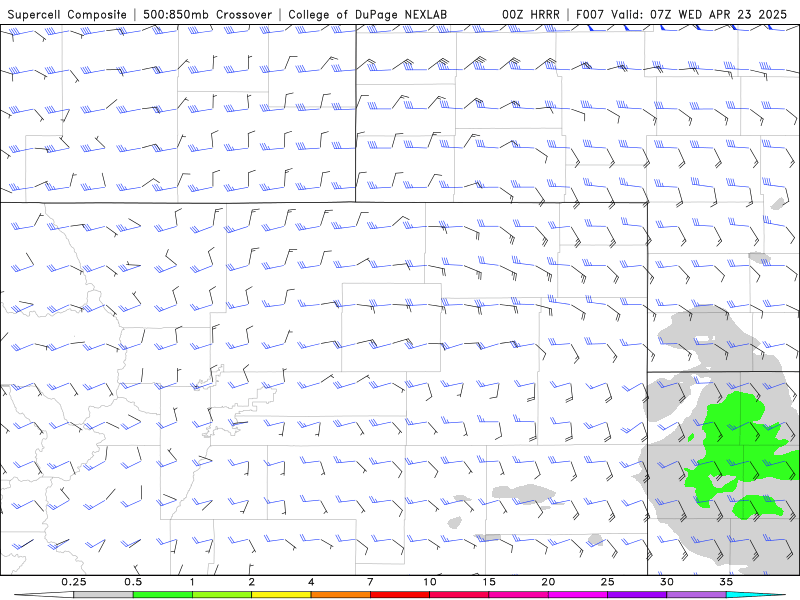Viewport: 800px width, 600px height.
Task: Click the "2" legend value
Action: coord(252,582)
